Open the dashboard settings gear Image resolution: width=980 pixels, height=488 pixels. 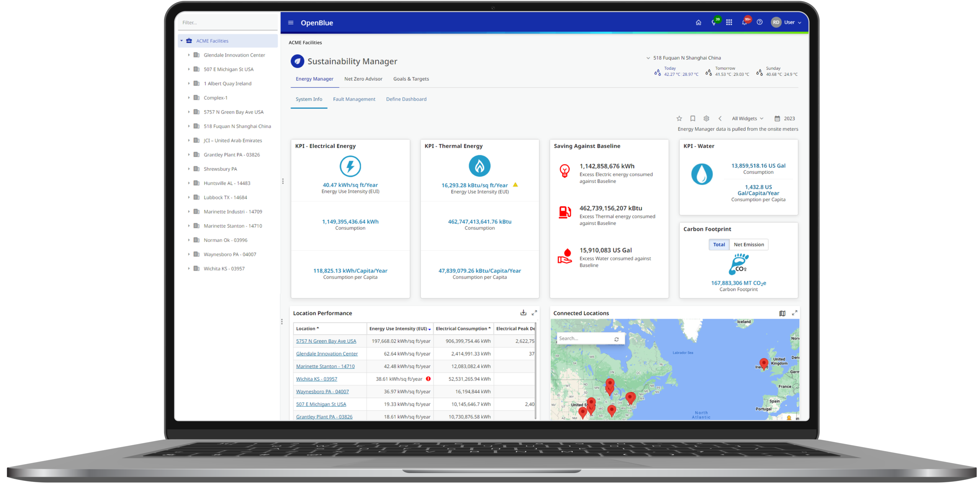706,119
